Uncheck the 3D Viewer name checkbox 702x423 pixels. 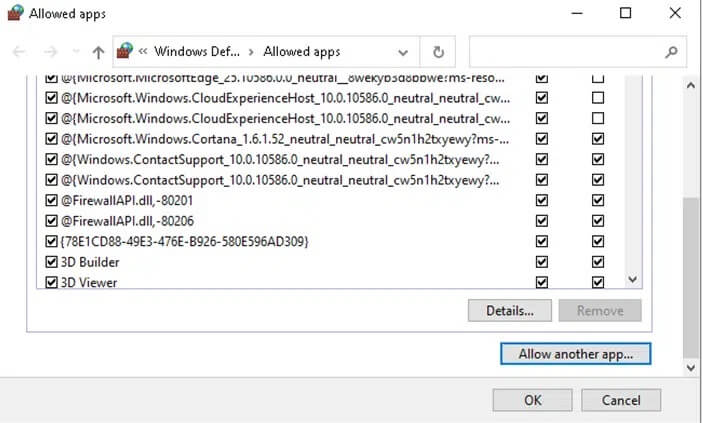coord(51,282)
